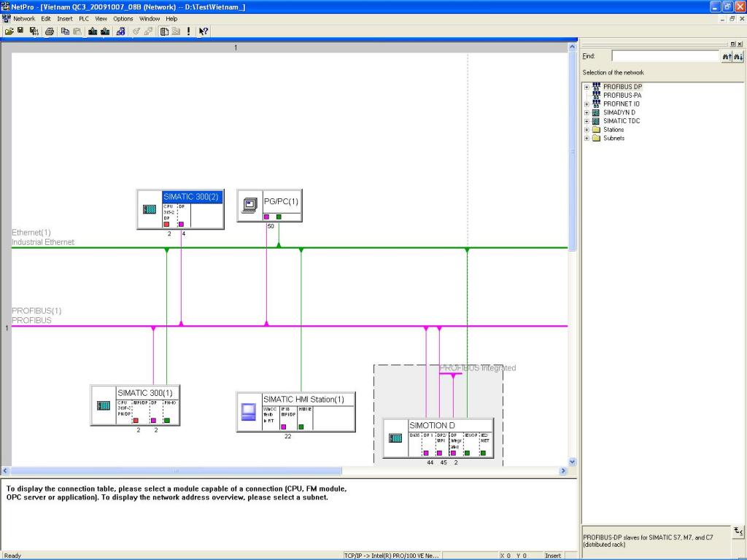
Task: Click the catalog panel dock/undock button
Action: pos(732,44)
